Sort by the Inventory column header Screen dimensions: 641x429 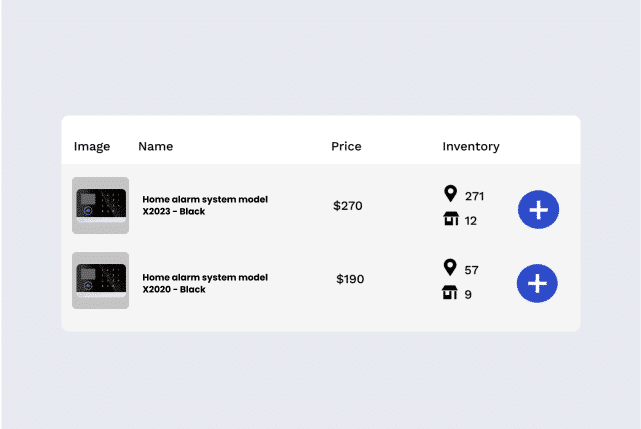click(471, 146)
